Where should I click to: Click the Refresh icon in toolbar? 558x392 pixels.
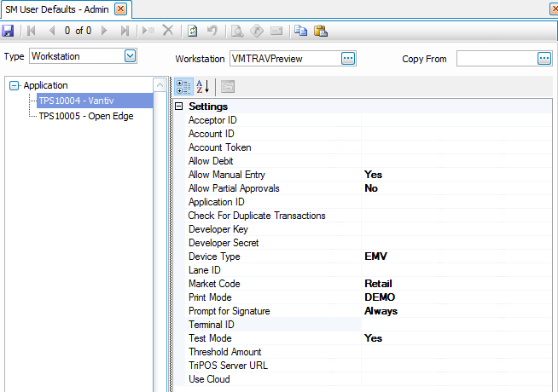(192, 30)
